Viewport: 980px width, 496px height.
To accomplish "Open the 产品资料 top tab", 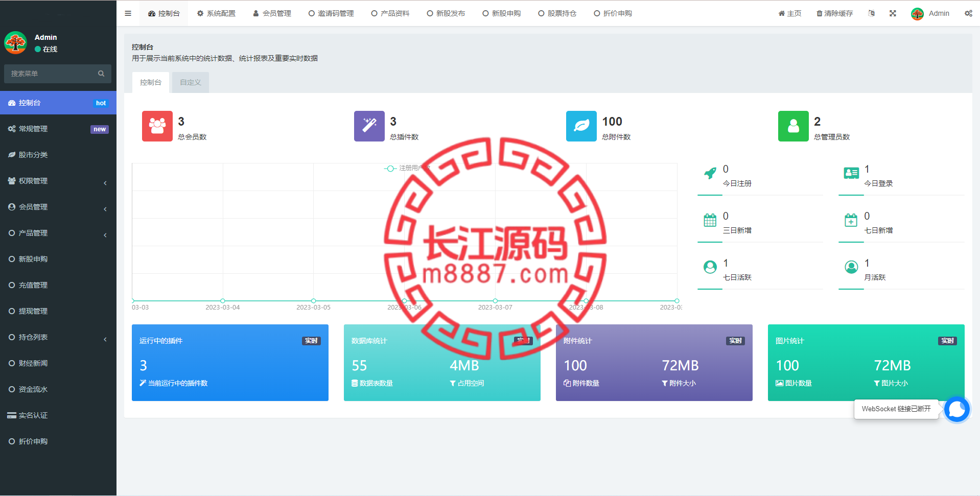I will click(390, 13).
